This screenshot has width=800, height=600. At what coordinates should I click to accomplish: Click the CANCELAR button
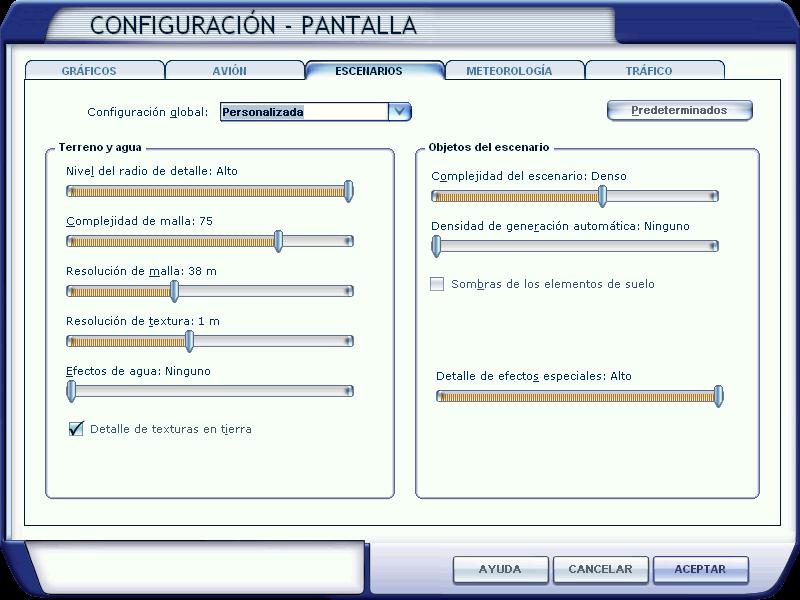coord(600,569)
